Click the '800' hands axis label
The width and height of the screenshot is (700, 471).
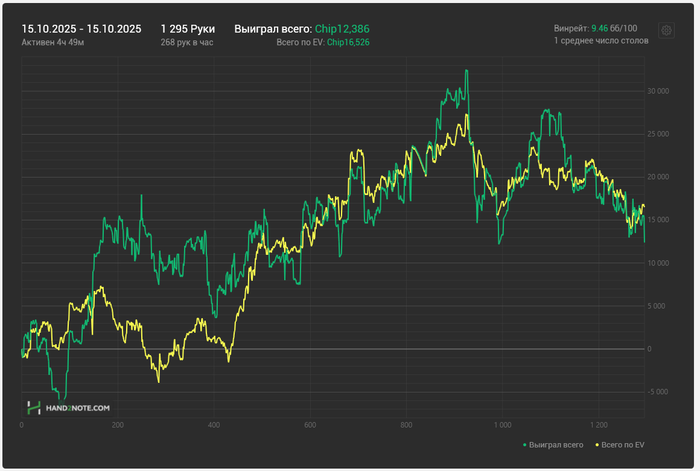point(406,425)
